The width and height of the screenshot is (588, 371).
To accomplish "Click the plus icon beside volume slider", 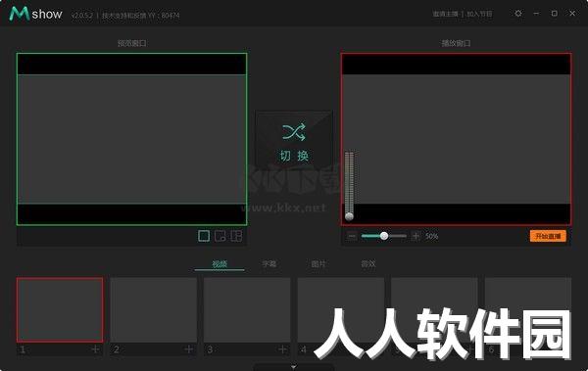I will pos(416,236).
